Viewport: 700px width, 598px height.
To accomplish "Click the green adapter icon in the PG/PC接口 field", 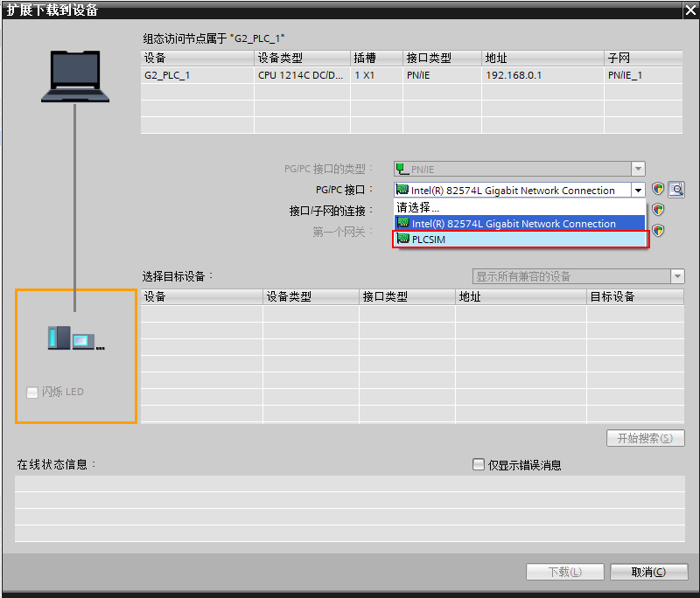I will point(402,189).
